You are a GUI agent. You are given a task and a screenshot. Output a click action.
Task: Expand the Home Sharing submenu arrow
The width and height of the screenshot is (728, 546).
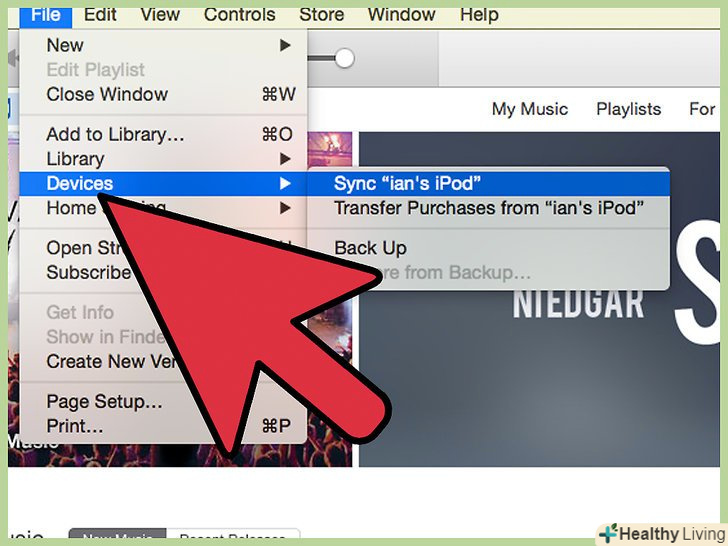tap(285, 208)
